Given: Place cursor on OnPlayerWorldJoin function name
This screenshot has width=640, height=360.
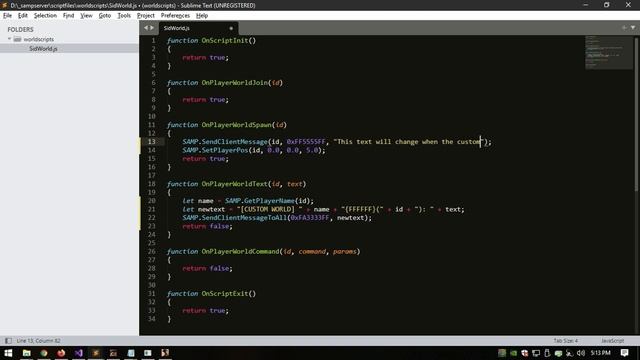Looking at the screenshot, I should pos(234,82).
